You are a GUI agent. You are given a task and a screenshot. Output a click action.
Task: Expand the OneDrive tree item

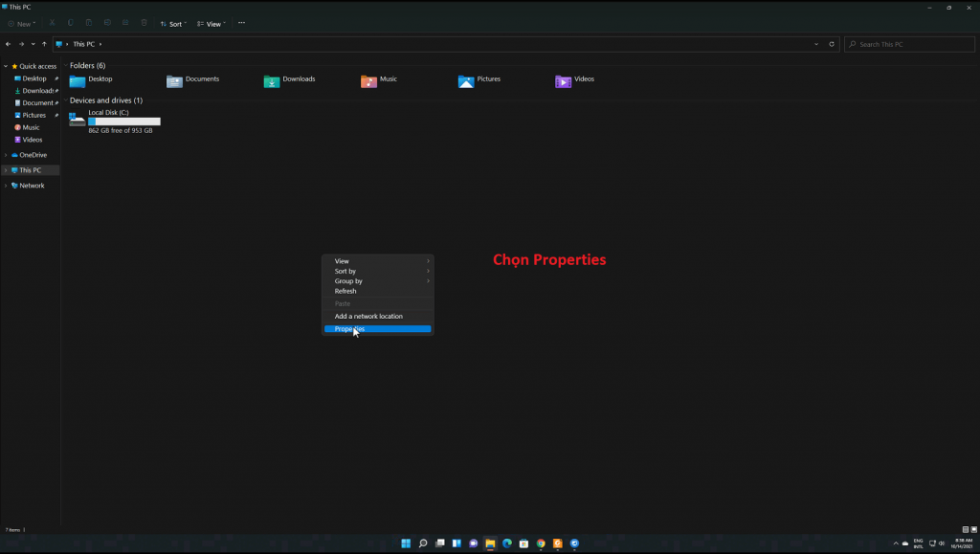pos(7,154)
